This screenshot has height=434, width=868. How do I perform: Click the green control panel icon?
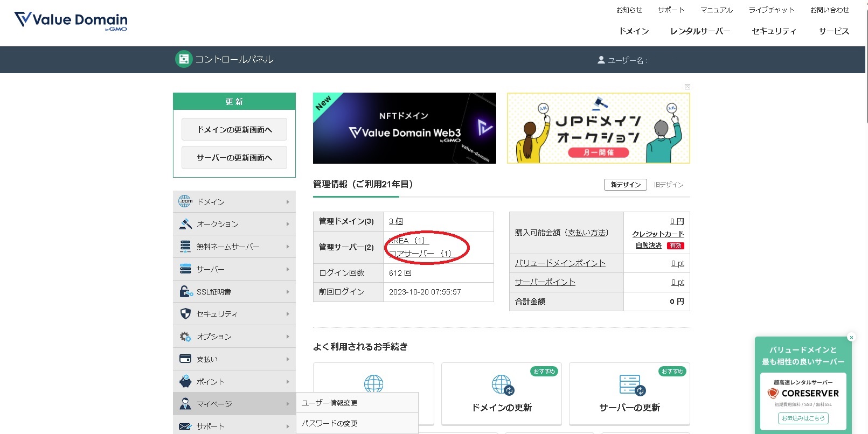(x=184, y=59)
